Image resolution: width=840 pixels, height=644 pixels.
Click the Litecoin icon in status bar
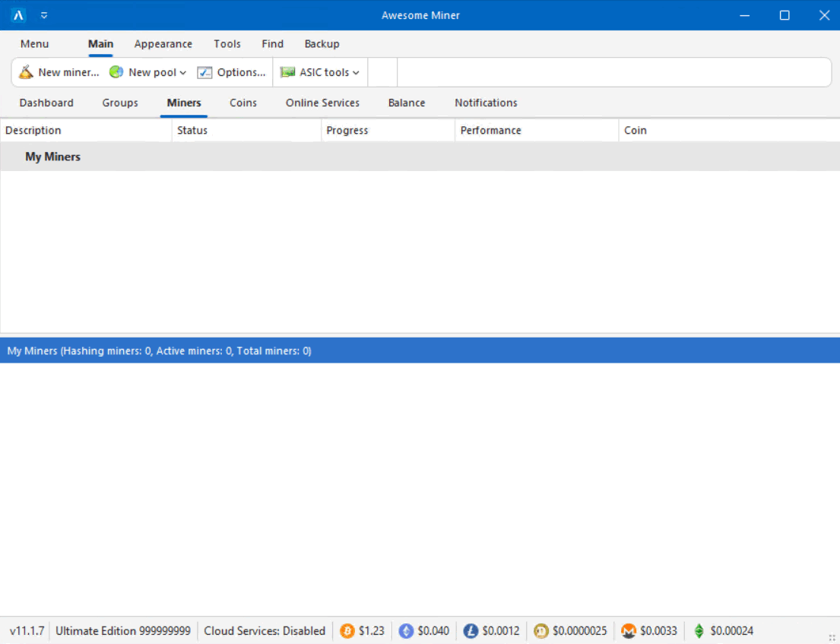click(x=471, y=631)
